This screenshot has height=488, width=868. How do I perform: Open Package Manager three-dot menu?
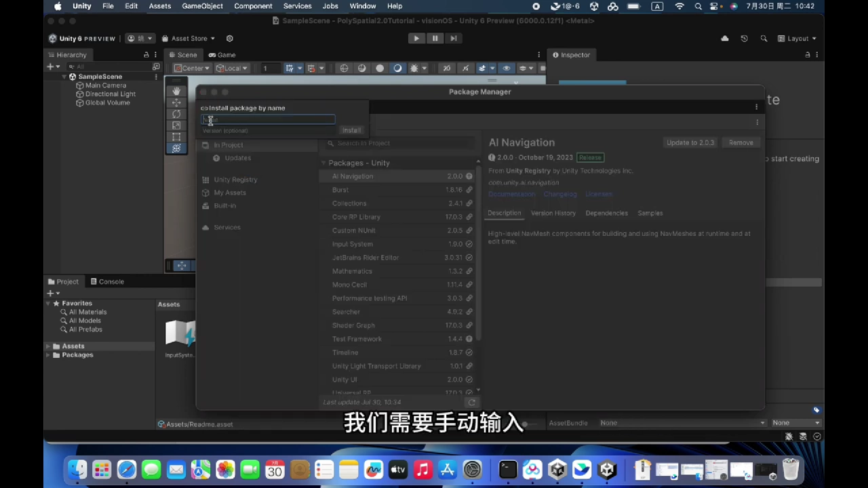click(x=756, y=107)
